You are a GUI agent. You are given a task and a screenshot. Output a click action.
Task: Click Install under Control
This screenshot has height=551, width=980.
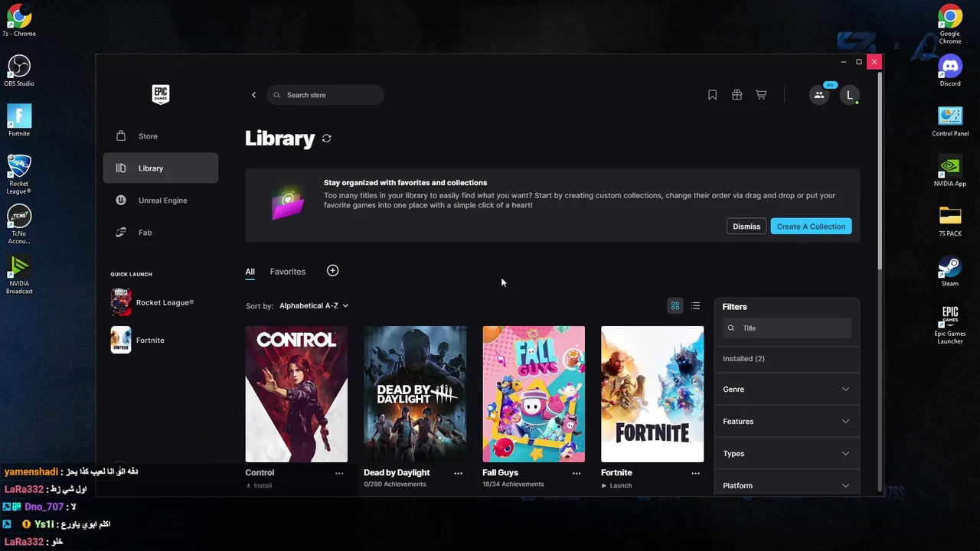point(259,486)
